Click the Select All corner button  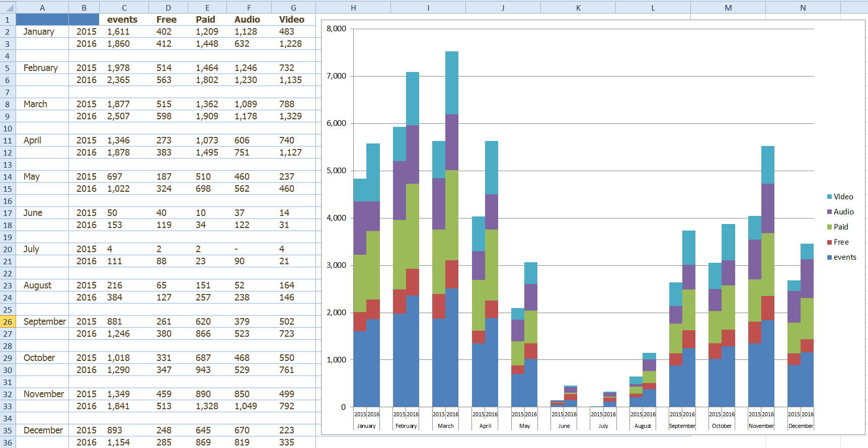click(8, 8)
